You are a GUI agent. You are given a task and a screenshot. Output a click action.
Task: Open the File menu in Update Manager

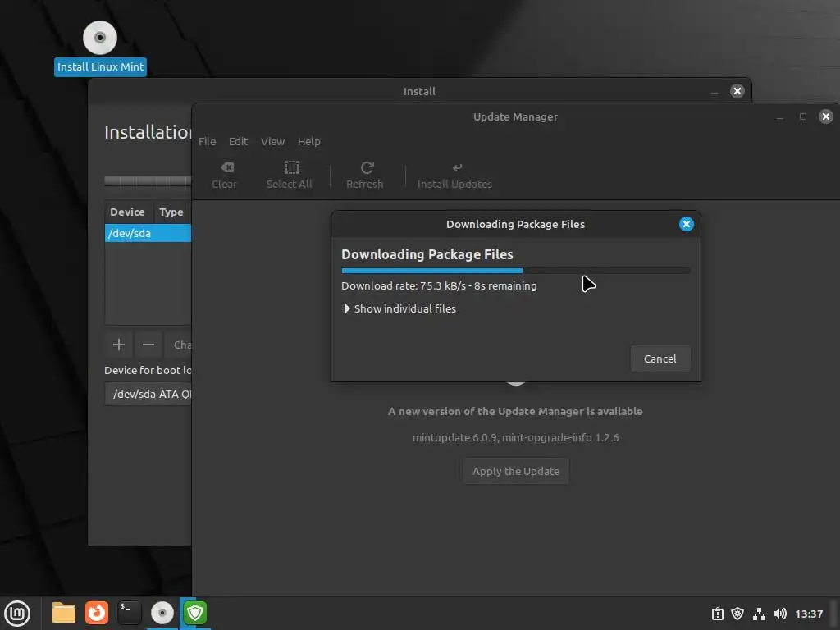(x=208, y=141)
